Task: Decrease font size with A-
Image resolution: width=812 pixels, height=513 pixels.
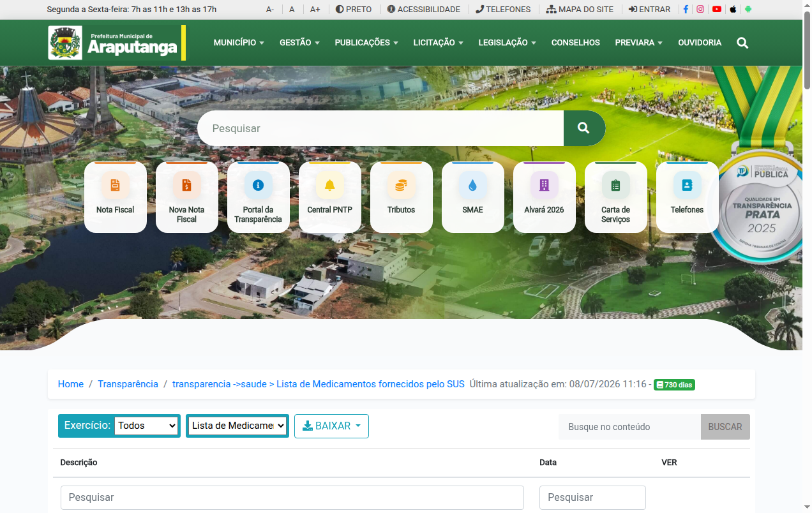Action: click(270, 10)
